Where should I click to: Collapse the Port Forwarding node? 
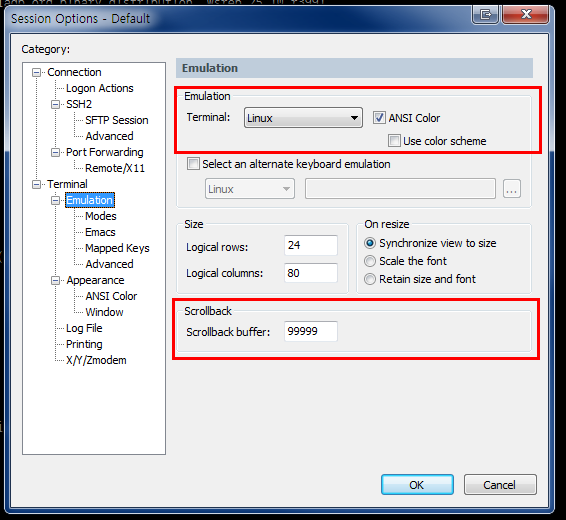click(x=55, y=152)
